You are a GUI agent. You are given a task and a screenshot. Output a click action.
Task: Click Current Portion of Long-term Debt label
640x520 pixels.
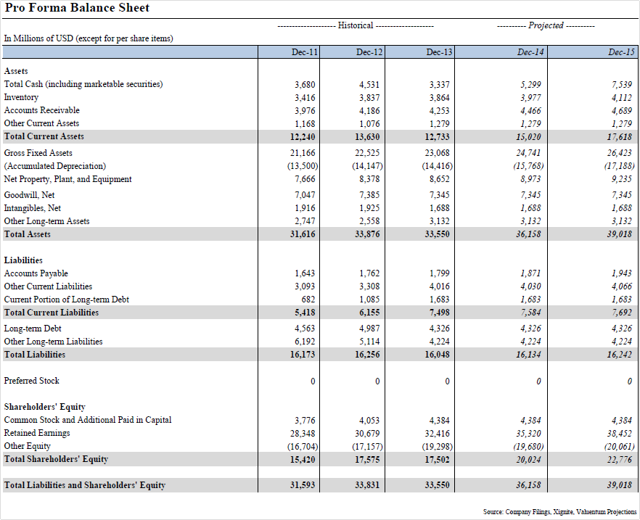[x=67, y=300]
